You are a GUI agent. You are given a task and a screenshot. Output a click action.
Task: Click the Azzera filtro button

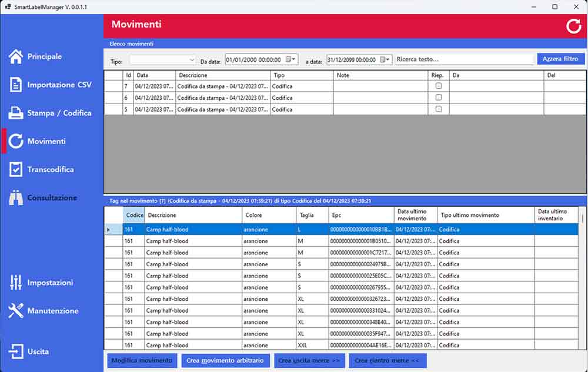[560, 59]
